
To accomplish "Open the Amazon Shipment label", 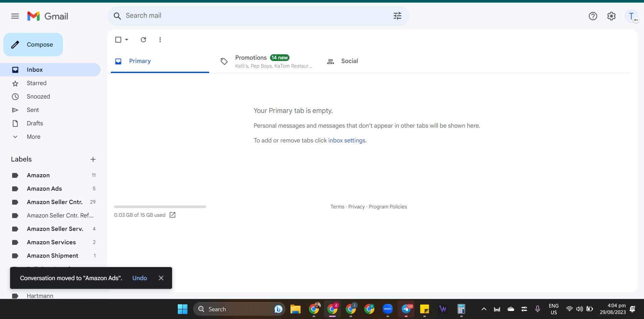I will click(50, 256).
